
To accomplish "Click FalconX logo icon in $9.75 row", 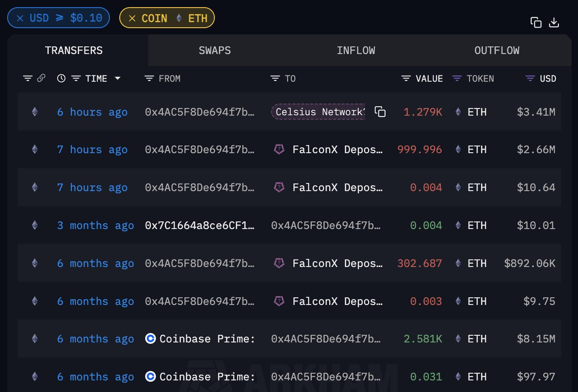I will click(x=279, y=301).
